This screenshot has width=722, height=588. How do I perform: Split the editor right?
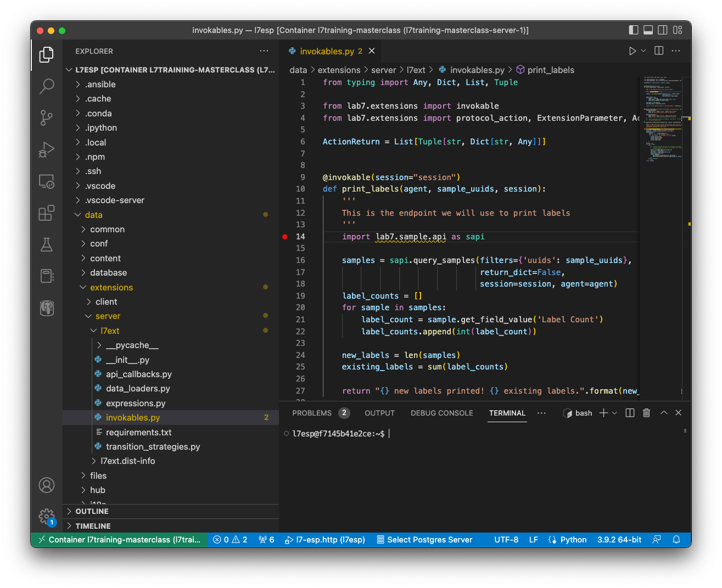point(659,51)
